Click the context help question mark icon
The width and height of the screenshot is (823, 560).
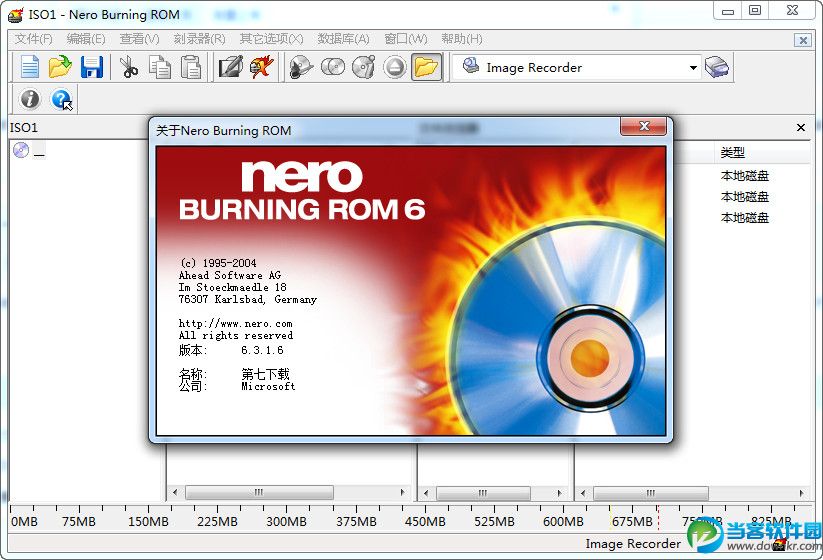pos(61,99)
